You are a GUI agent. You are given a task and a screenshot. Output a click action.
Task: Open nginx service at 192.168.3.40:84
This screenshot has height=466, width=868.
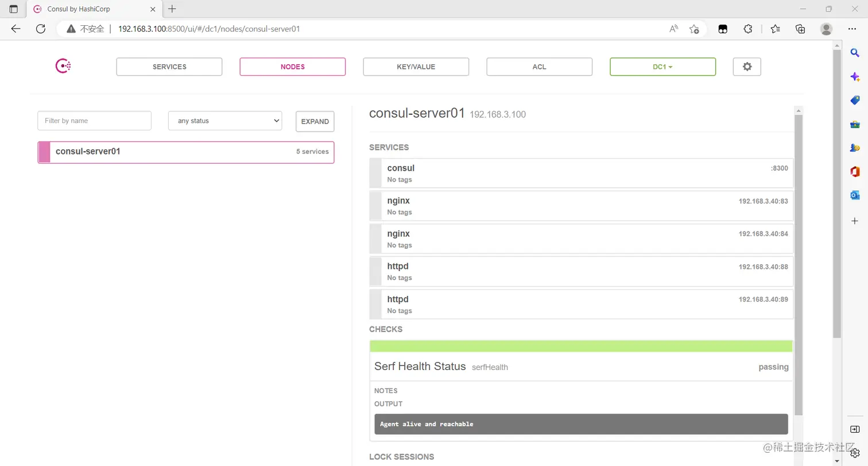pos(581,238)
